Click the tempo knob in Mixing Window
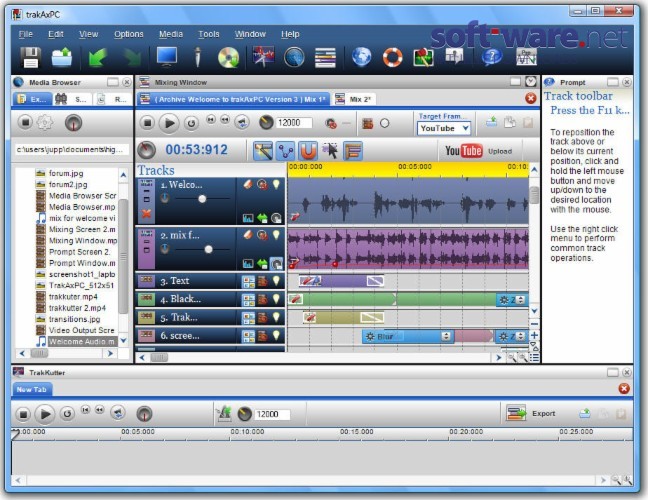 tap(266, 122)
